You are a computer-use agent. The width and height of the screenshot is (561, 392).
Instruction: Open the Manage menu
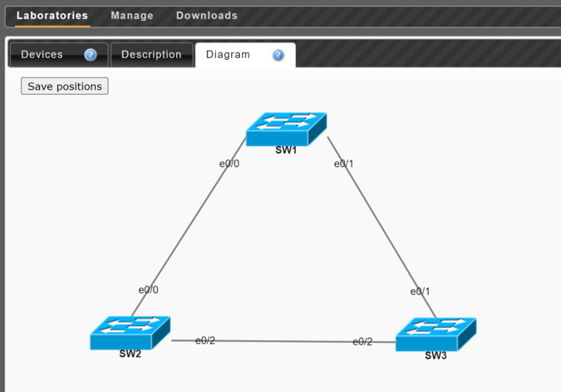point(132,16)
